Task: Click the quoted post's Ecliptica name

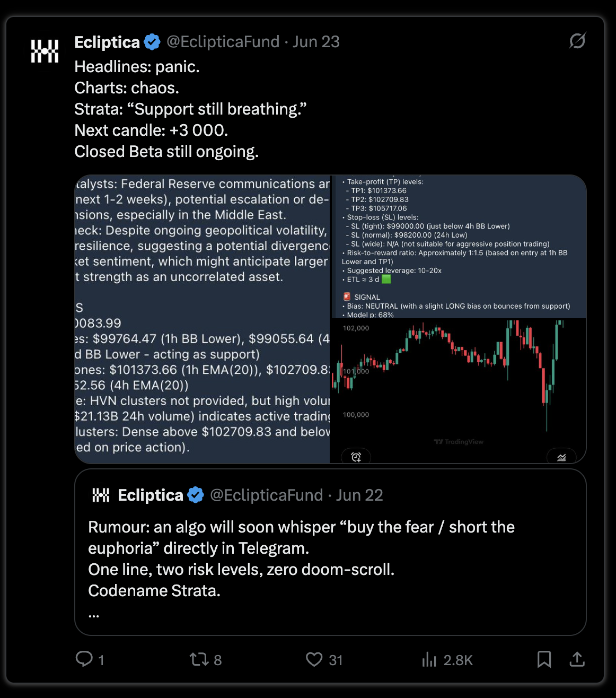Action: click(x=151, y=495)
